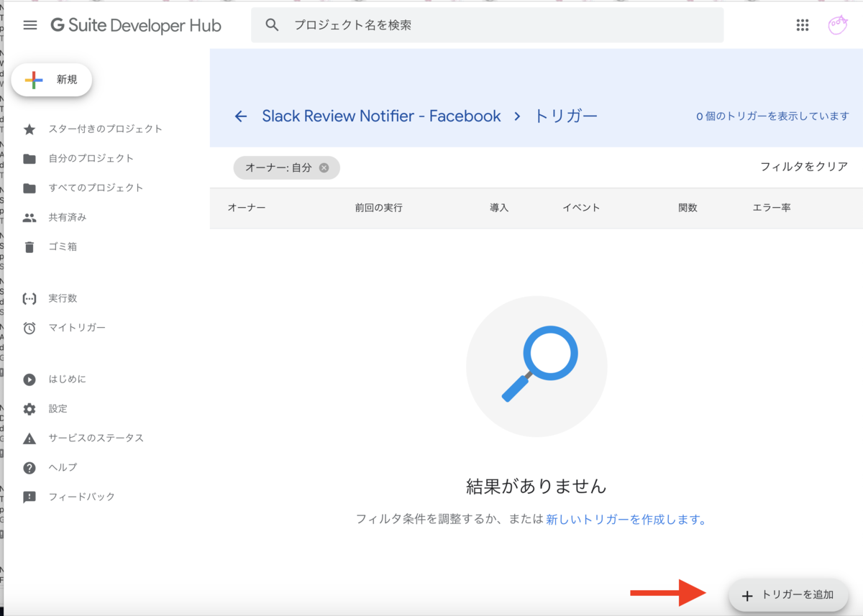
Task: Click the warning triangle for サービスのステータス
Action: click(29, 438)
